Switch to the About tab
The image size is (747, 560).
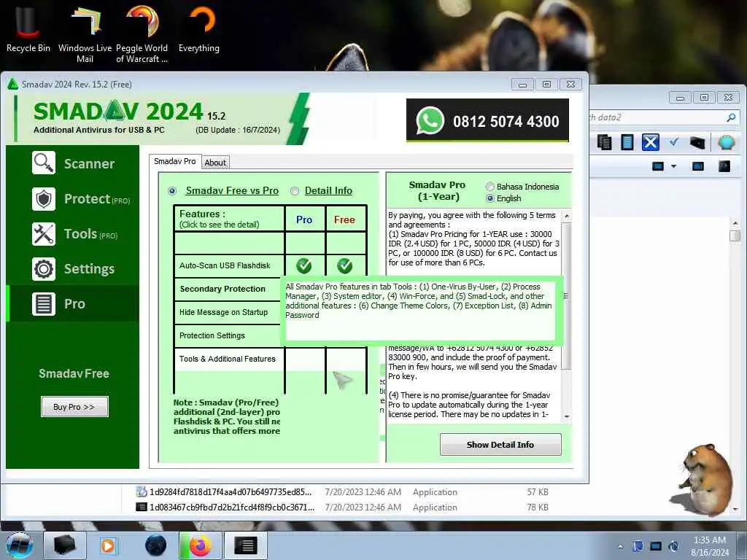215,163
